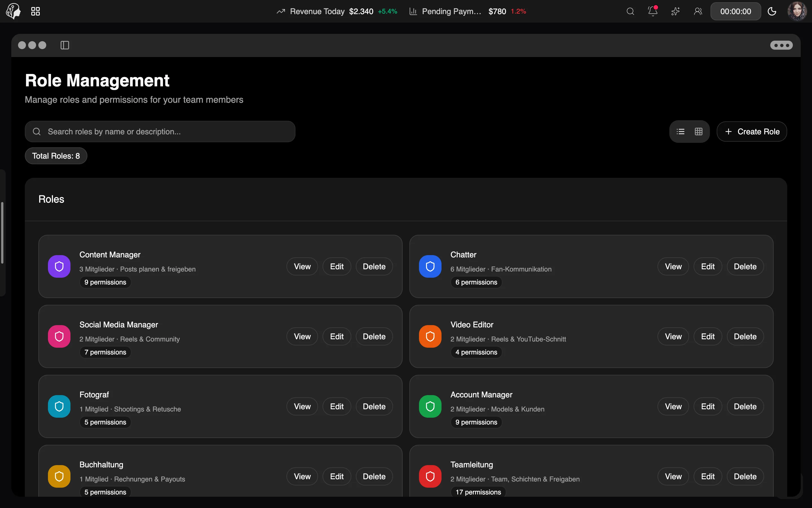
Task: Open the dashboard grid icon
Action: point(36,11)
